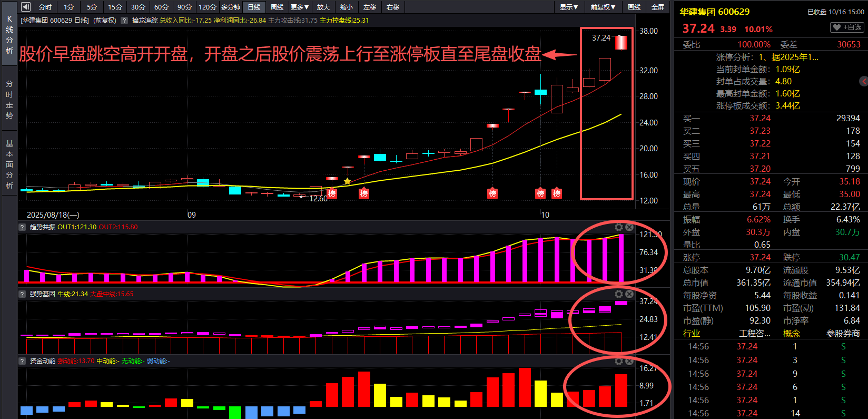Switch to the 日线 daily chart
Screen dimensions: 868x419
pyautogui.click(x=254, y=7)
